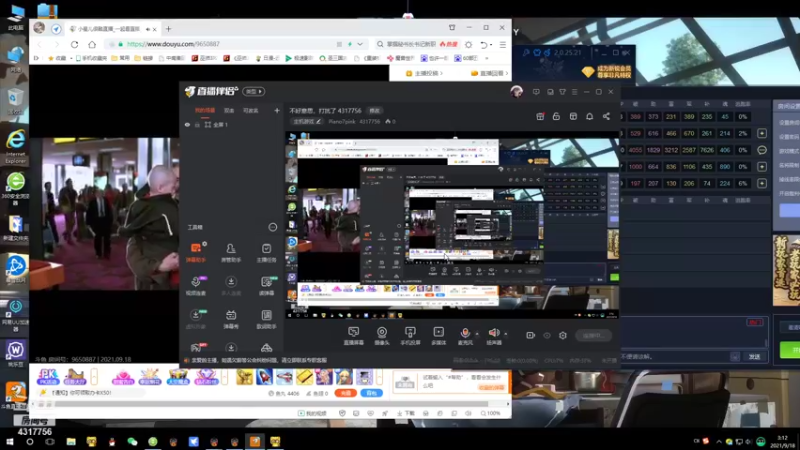
Task: Expand the bookmarks bar overflow arrow
Action: tap(487, 58)
